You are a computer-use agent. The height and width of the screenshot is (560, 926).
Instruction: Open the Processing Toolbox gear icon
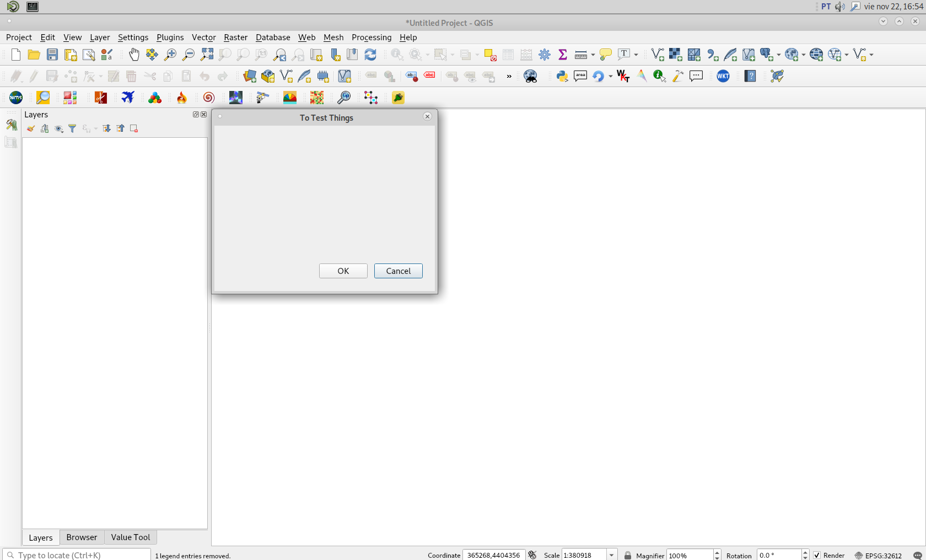click(x=545, y=55)
